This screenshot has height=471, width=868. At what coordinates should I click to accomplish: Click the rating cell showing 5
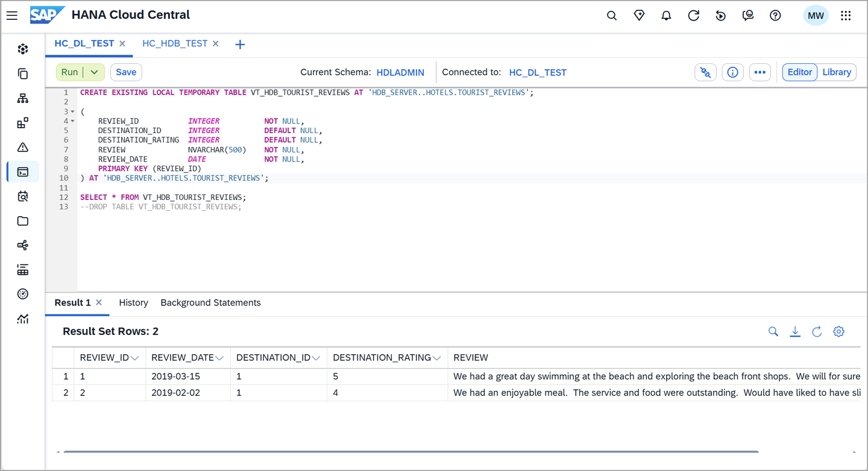(387, 376)
